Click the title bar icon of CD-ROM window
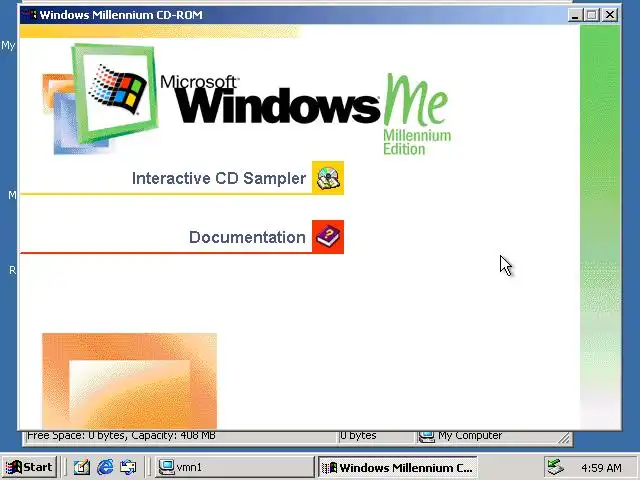This screenshot has width=640, height=480. pyautogui.click(x=30, y=15)
